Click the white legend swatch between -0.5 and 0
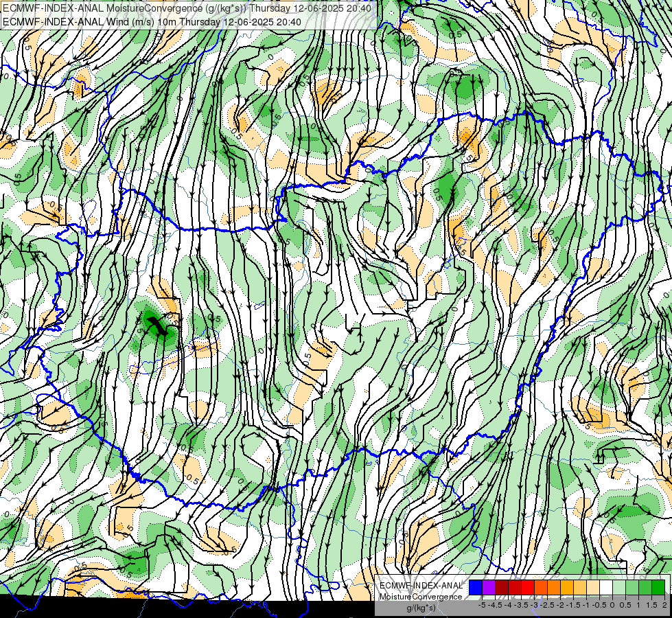672x618 pixels. click(x=606, y=588)
